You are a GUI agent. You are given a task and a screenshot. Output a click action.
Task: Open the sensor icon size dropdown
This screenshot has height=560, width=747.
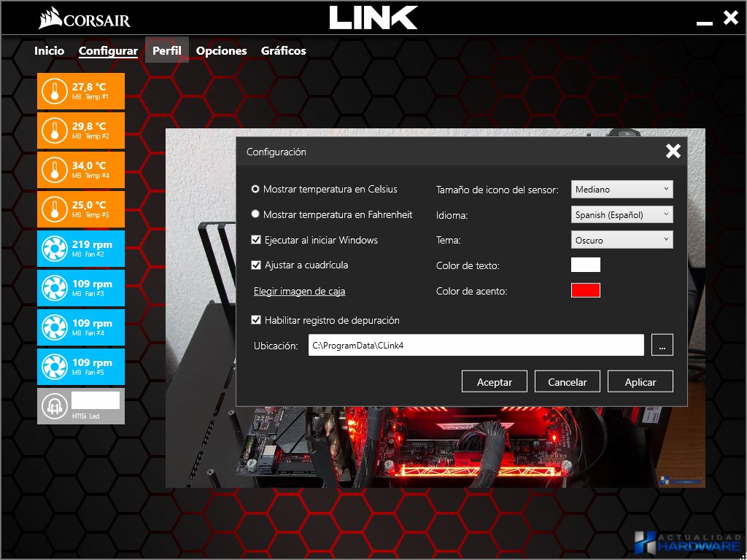click(622, 190)
